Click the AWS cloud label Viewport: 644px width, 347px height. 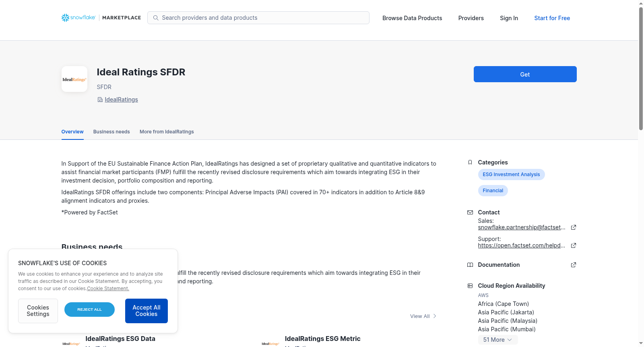coord(483,295)
